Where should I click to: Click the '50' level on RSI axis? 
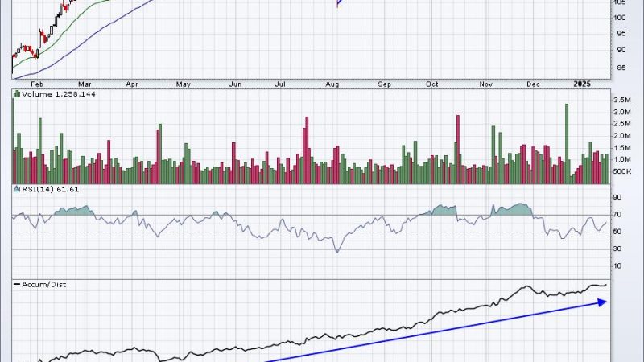pos(617,232)
